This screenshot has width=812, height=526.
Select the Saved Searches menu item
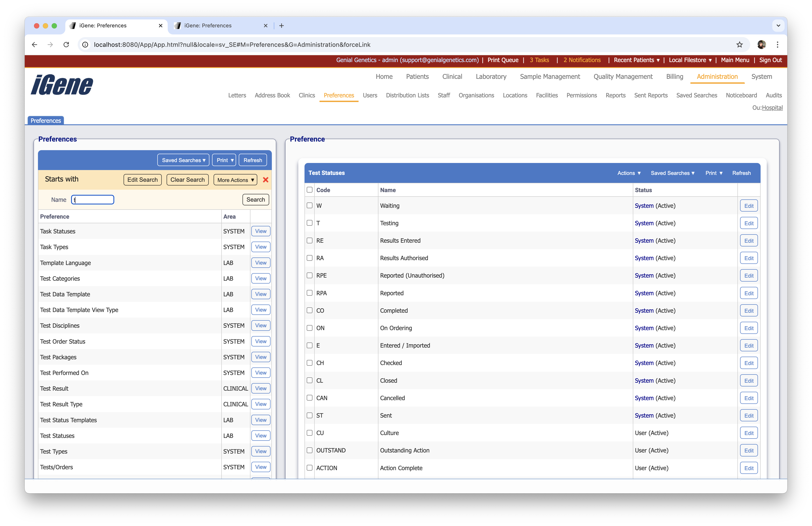(697, 96)
